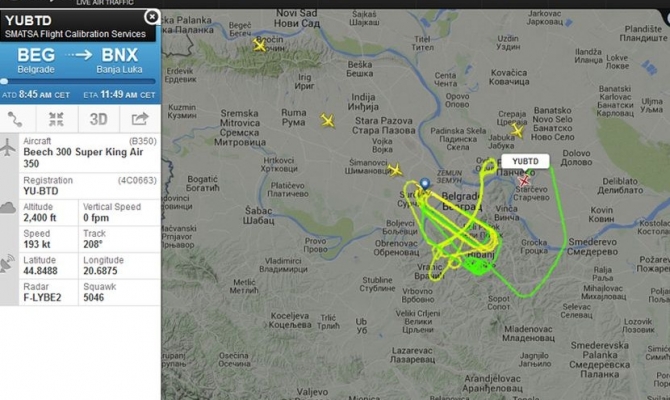Click the YUBTD callsign label on map
This screenshot has width=670, height=400.
click(525, 161)
